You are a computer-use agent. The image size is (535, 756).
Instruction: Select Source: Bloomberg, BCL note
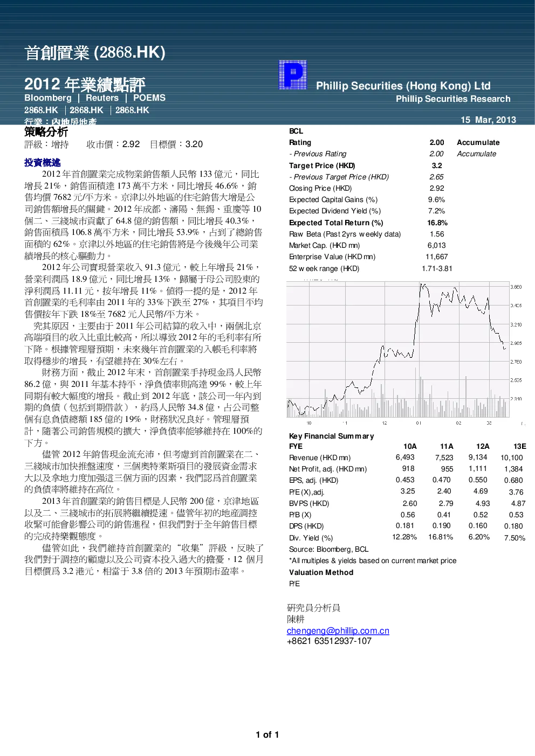point(329,550)
